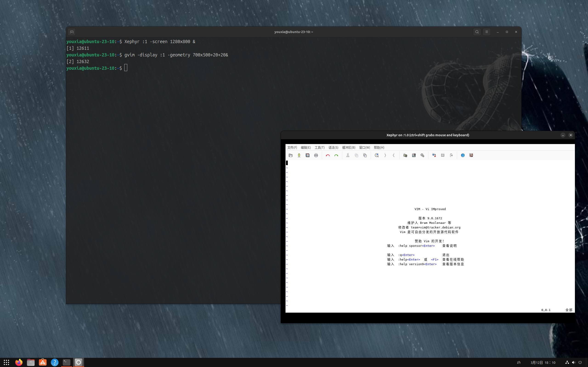Viewport: 588px width, 367px height.
Task: Open a file using gvim's folder toolbar icon
Action: pyautogui.click(x=290, y=155)
